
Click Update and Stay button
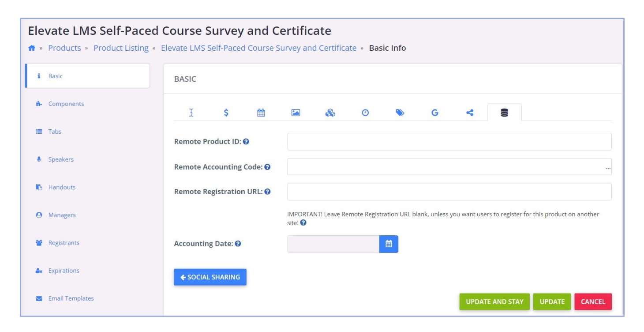pos(494,302)
